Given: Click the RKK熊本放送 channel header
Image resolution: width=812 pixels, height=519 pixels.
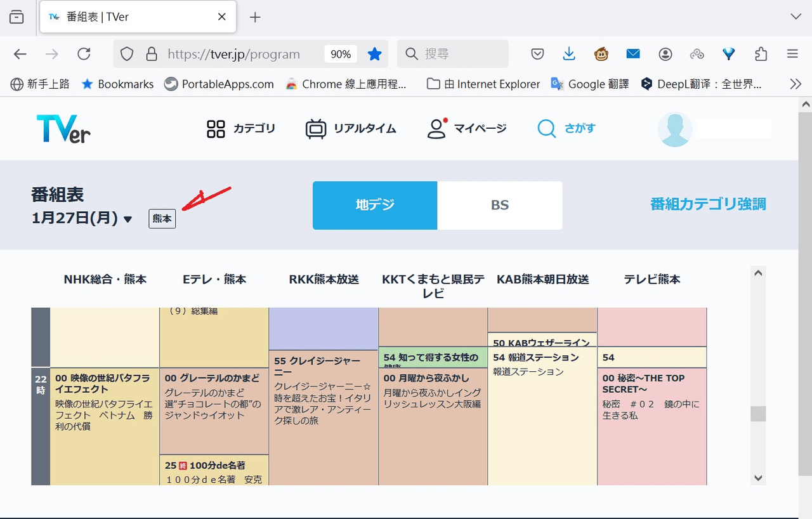Looking at the screenshot, I should click(x=324, y=279).
